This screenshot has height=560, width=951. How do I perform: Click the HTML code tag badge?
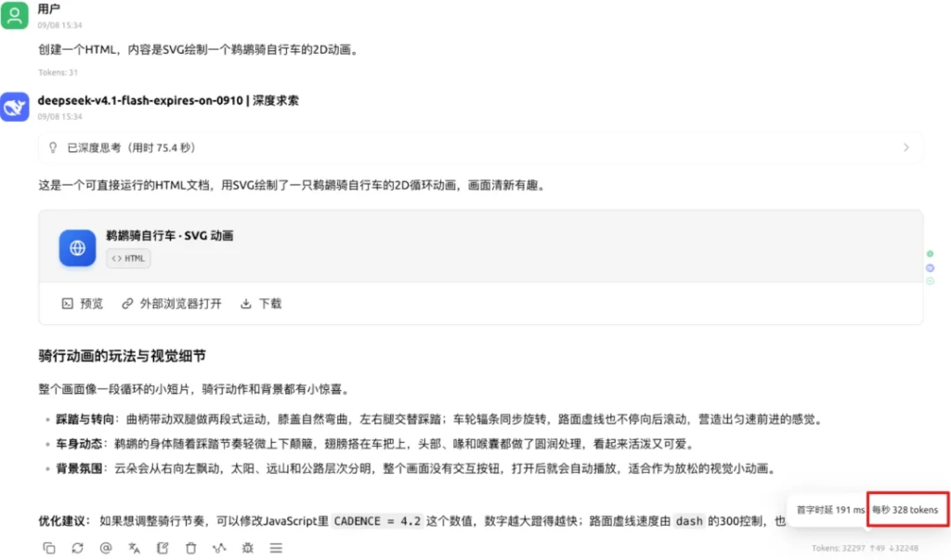coord(128,258)
